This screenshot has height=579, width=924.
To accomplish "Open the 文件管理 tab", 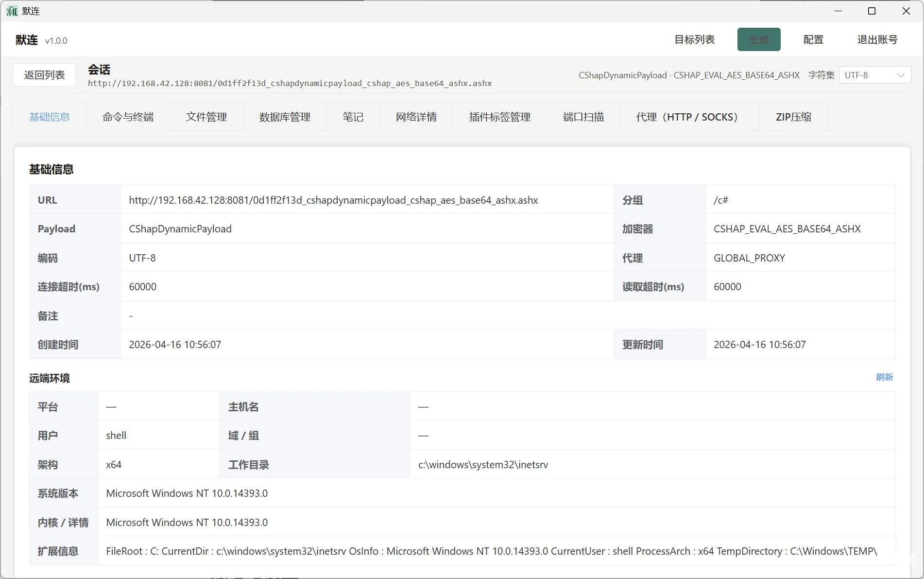I will [x=206, y=117].
